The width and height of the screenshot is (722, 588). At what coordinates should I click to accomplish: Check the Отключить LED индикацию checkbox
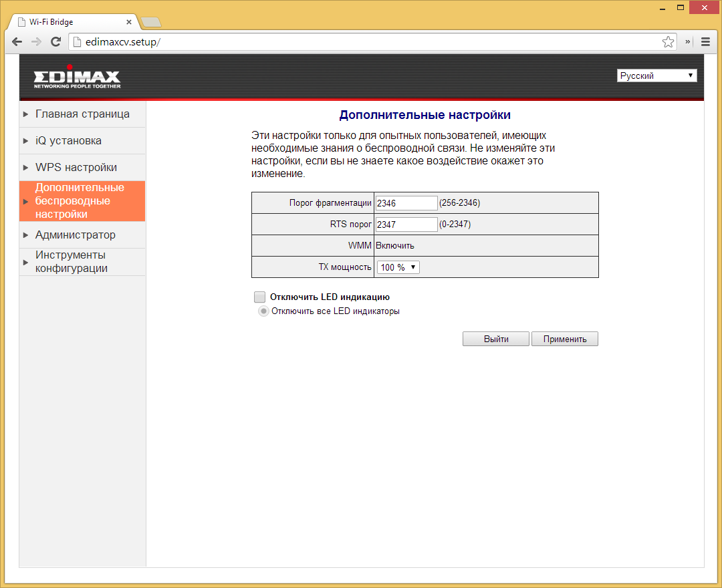point(259,297)
